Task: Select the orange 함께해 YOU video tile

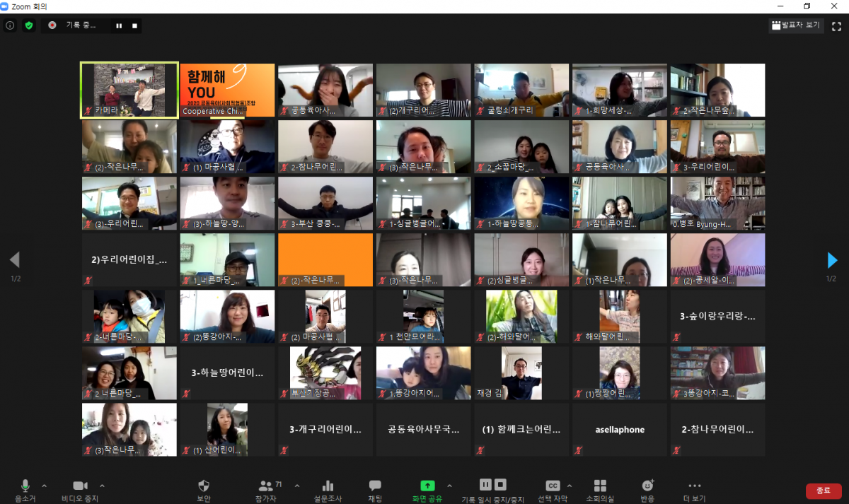Action: pos(227,90)
